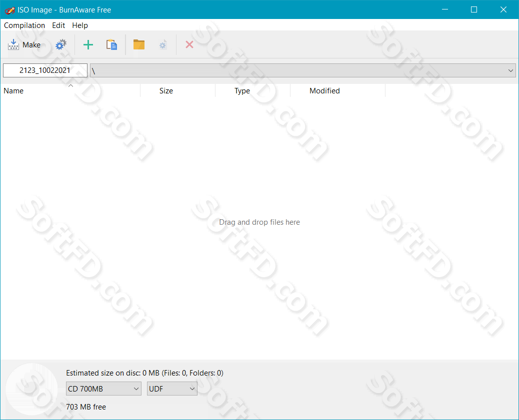This screenshot has width=519, height=420.
Task: Click the greyed file properties icon
Action: [162, 44]
